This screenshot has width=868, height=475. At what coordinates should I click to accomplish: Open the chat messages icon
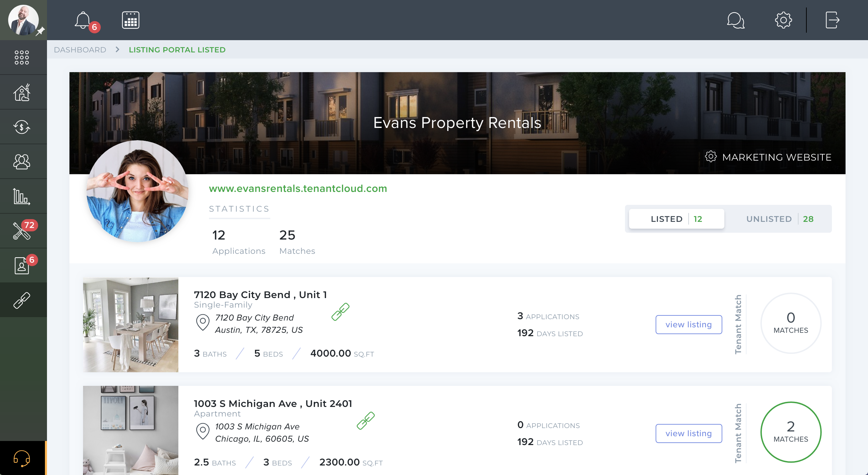(x=736, y=20)
